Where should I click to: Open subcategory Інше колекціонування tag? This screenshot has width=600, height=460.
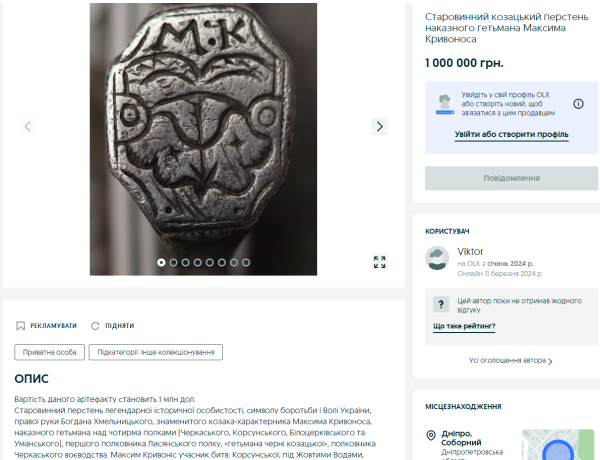[155, 352]
